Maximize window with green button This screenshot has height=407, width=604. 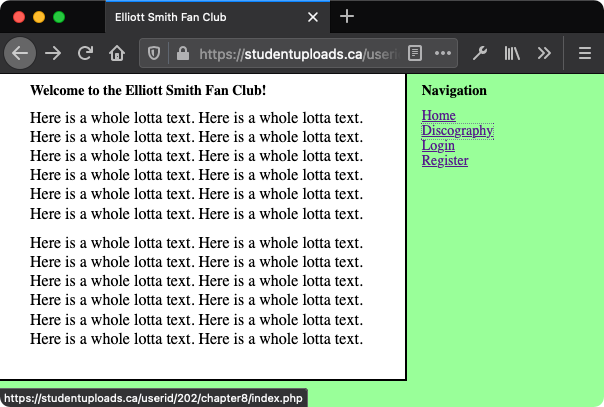point(59,17)
